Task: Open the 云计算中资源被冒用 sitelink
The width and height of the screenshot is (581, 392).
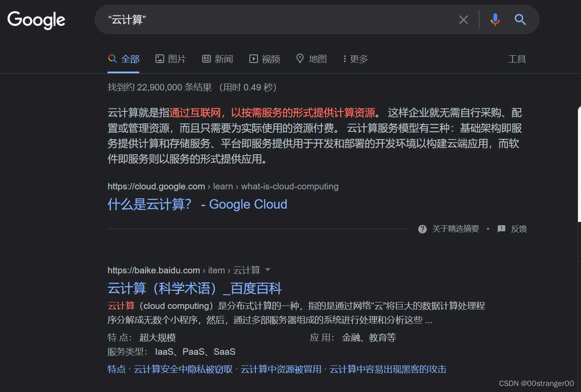Action: tap(281, 369)
